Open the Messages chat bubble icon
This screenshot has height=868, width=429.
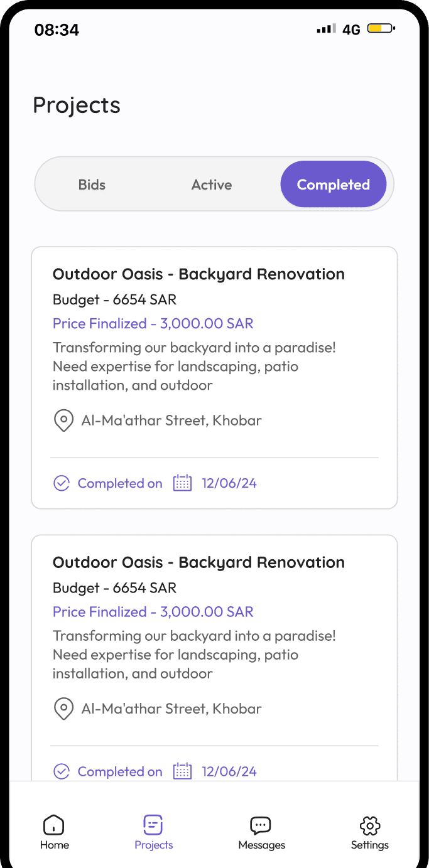[261, 825]
